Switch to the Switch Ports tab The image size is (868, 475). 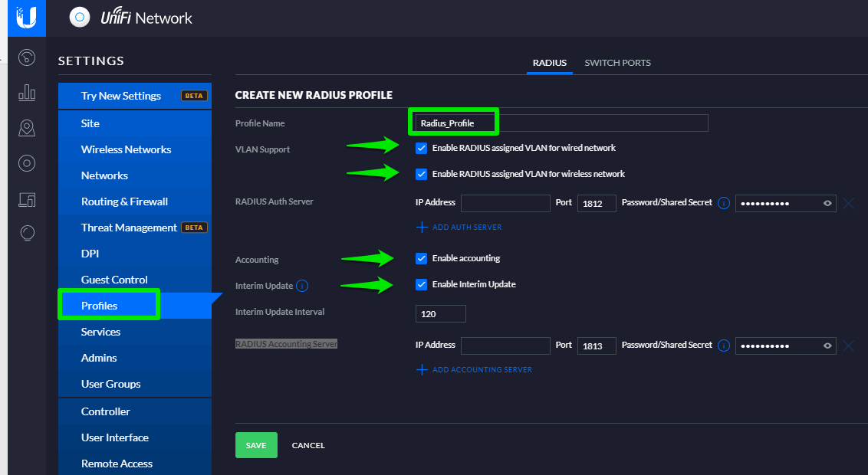(x=617, y=63)
